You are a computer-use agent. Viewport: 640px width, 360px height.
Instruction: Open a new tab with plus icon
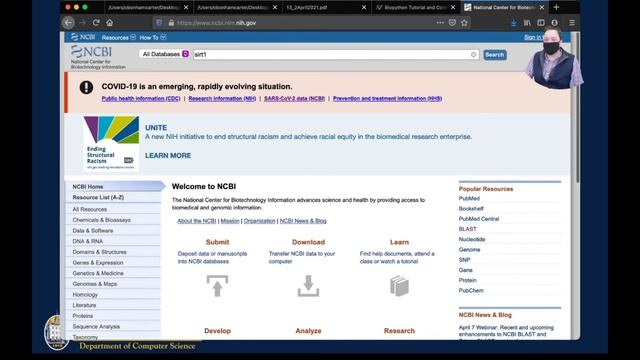[556, 7]
